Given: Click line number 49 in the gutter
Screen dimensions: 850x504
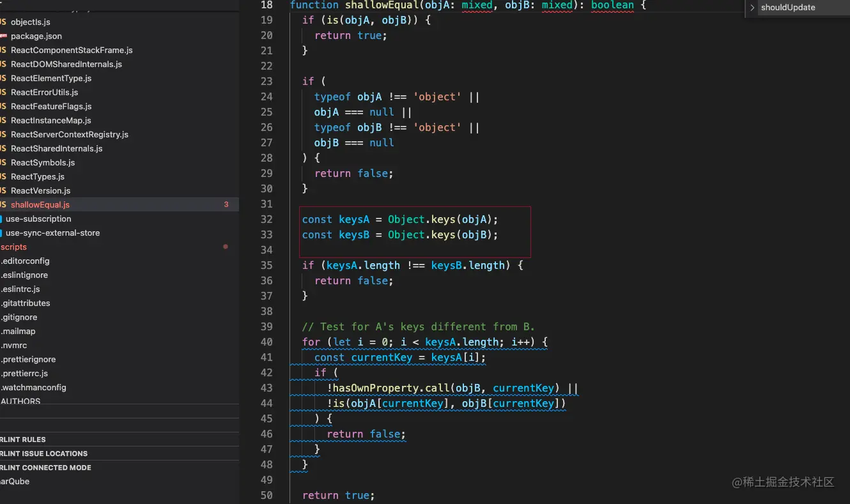Looking at the screenshot, I should pos(267,480).
